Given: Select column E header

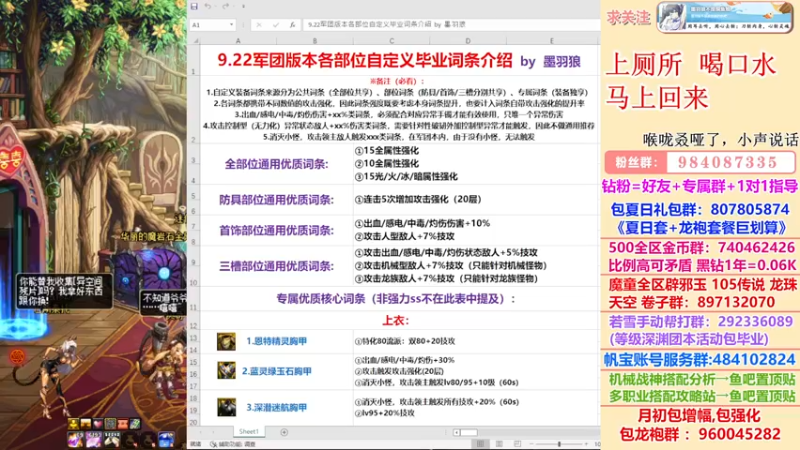Looking at the screenshot, I should coord(552,40).
